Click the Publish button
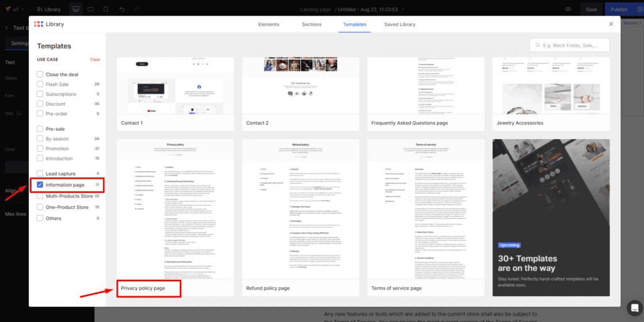This screenshot has height=322, width=644. pyautogui.click(x=619, y=9)
